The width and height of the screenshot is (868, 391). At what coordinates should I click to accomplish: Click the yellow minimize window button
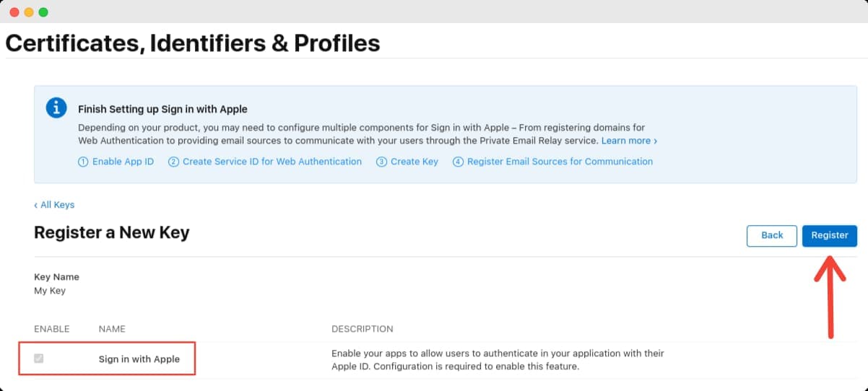coord(29,12)
